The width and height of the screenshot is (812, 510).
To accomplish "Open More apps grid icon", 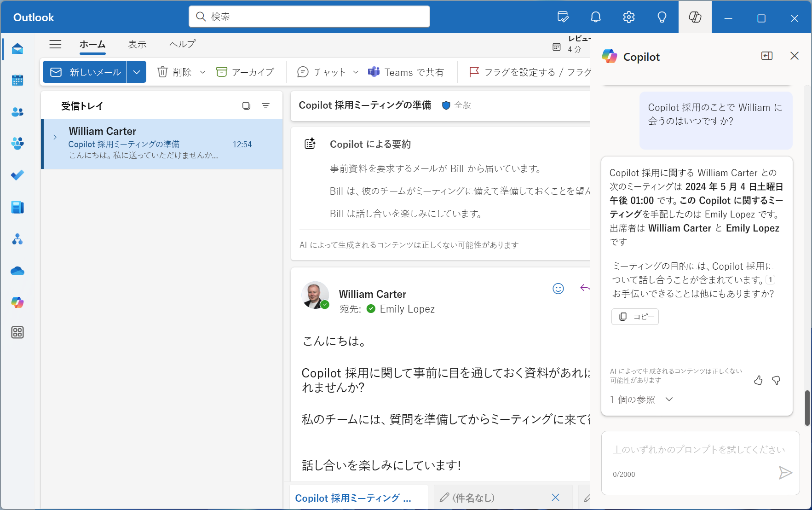I will tap(17, 332).
